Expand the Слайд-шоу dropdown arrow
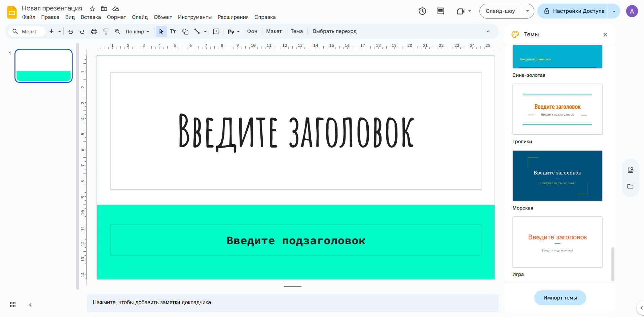The width and height of the screenshot is (644, 317). point(527,11)
